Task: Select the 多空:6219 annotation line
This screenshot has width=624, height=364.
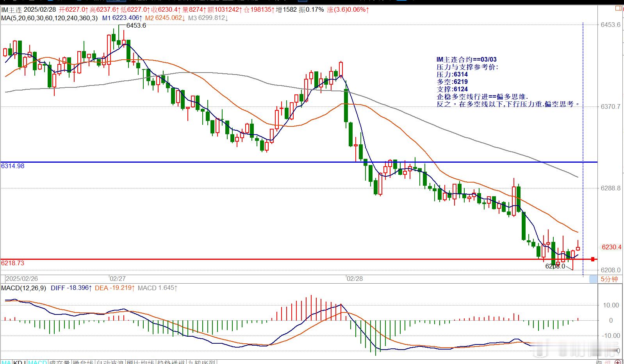Action: (452, 82)
